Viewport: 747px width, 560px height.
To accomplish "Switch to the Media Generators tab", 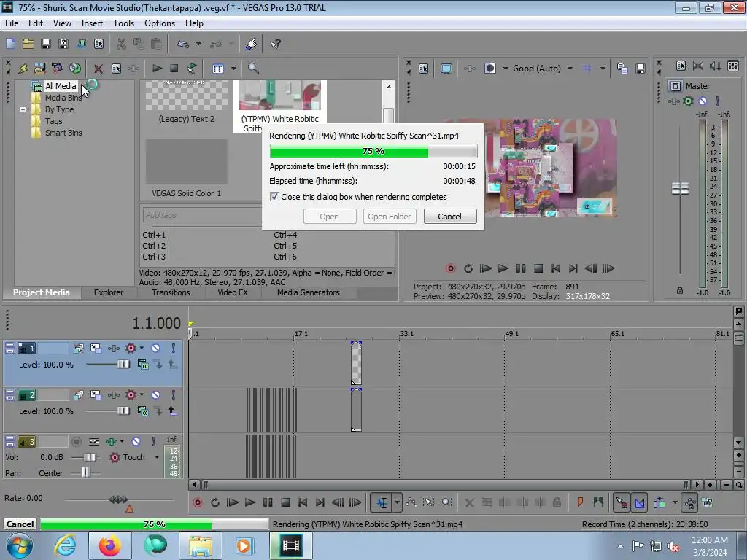I will click(x=309, y=292).
